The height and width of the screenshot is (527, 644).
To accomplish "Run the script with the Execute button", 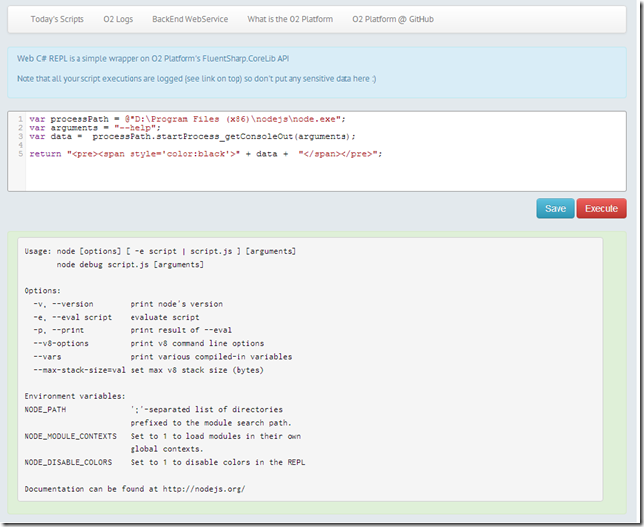I will click(601, 208).
